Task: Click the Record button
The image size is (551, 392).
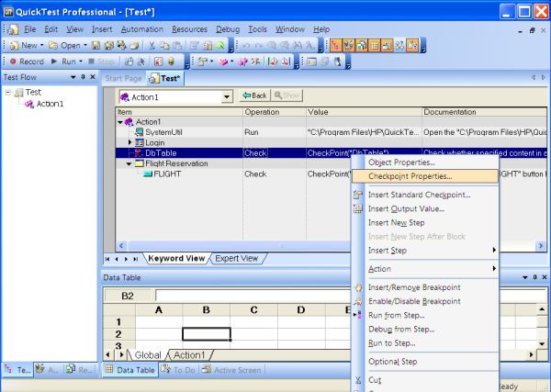Action: coord(27,62)
